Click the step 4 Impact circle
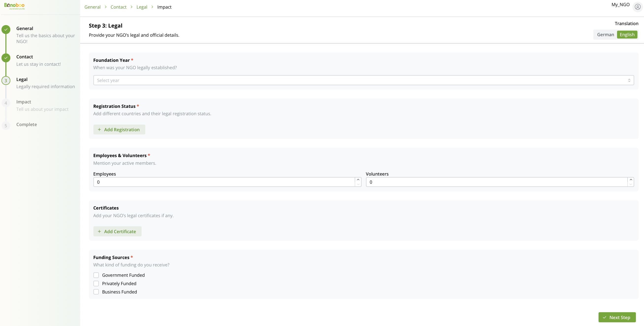 [x=6, y=103]
